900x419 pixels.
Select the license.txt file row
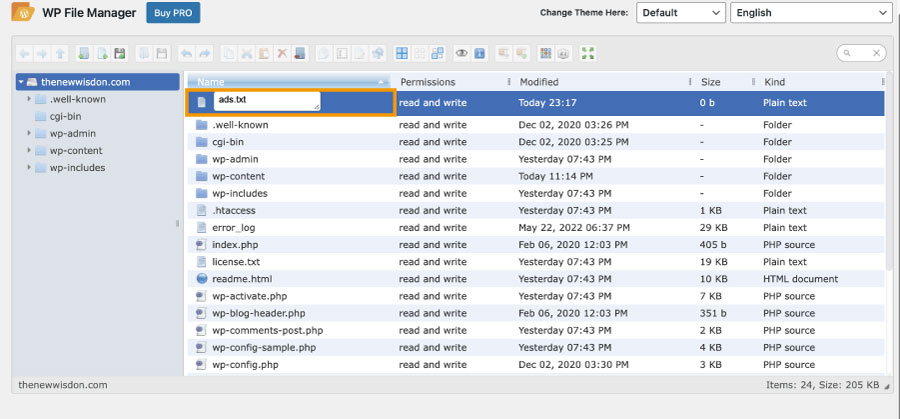point(535,262)
